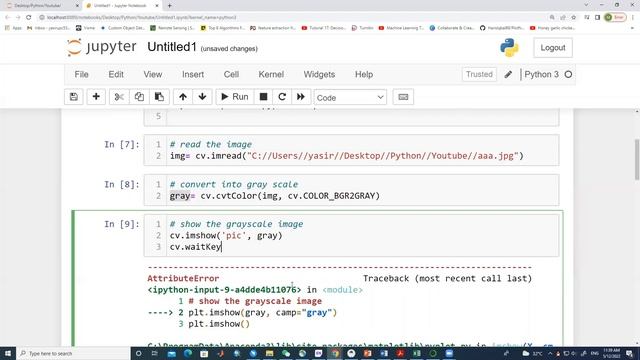640x360 pixels.
Task: Click the Jupyter logo
Action: point(102,47)
